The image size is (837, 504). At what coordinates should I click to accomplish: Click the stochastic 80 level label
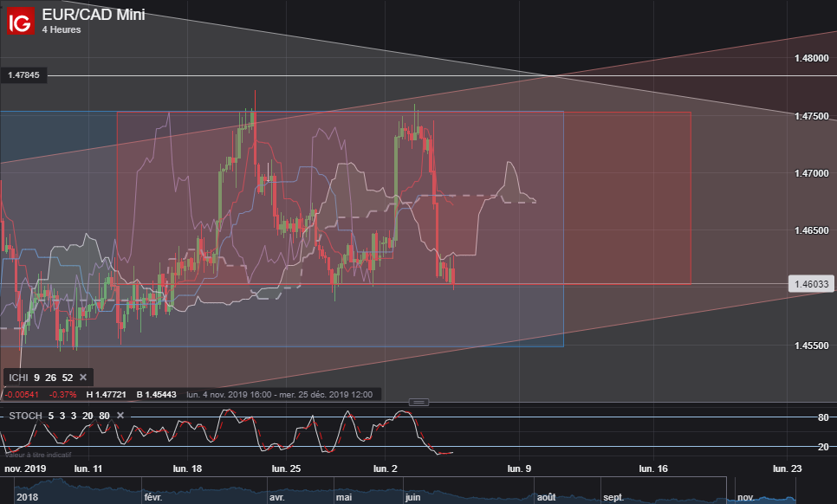pyautogui.click(x=823, y=417)
